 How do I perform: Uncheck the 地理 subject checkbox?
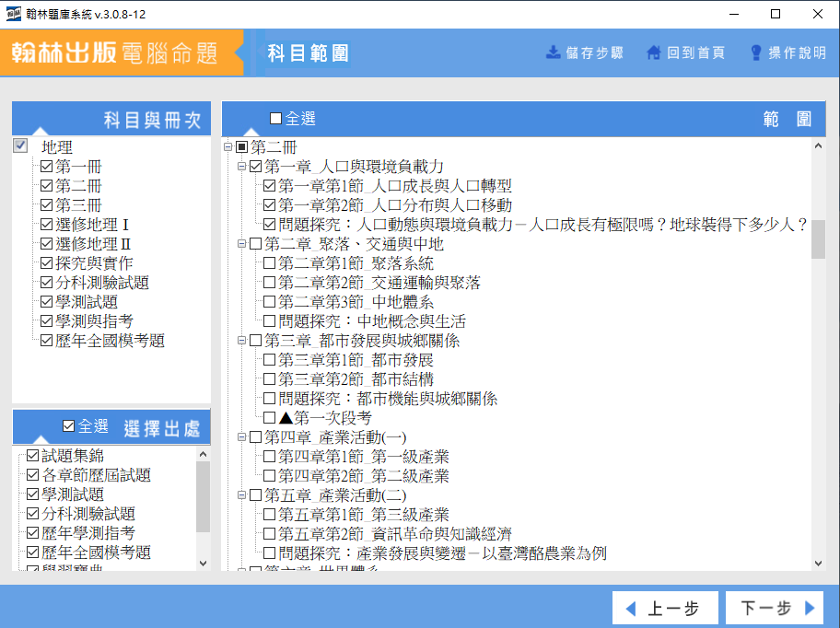point(20,145)
